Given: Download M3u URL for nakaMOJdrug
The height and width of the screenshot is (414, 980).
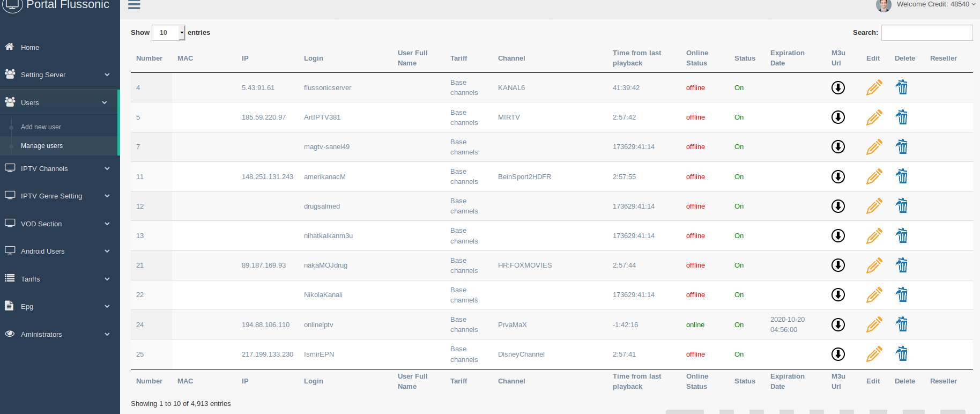Looking at the screenshot, I should [838, 265].
